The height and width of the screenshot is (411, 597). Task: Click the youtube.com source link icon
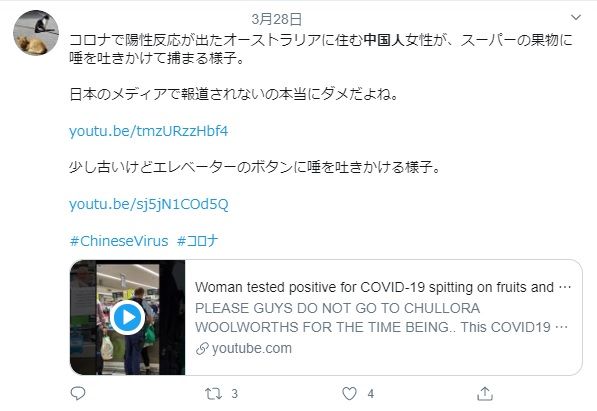(x=202, y=349)
